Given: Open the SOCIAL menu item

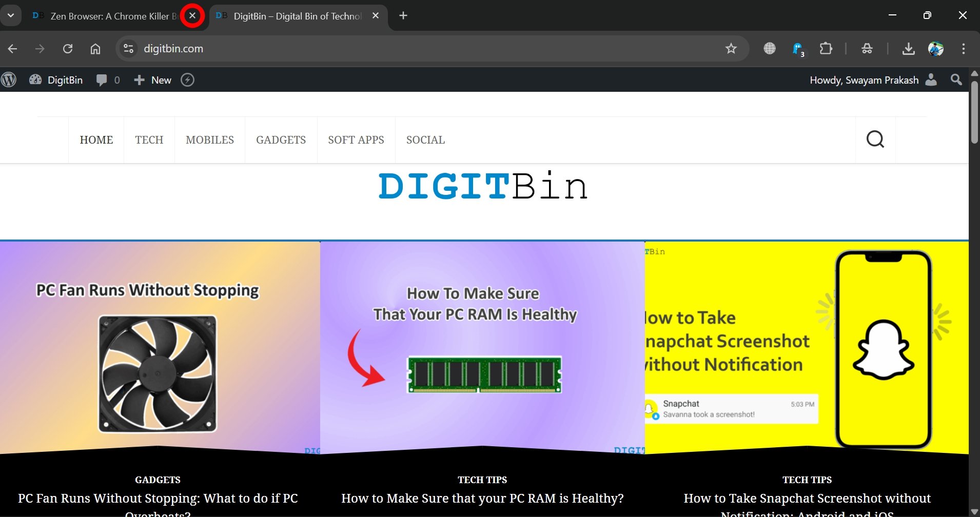Looking at the screenshot, I should pyautogui.click(x=425, y=140).
